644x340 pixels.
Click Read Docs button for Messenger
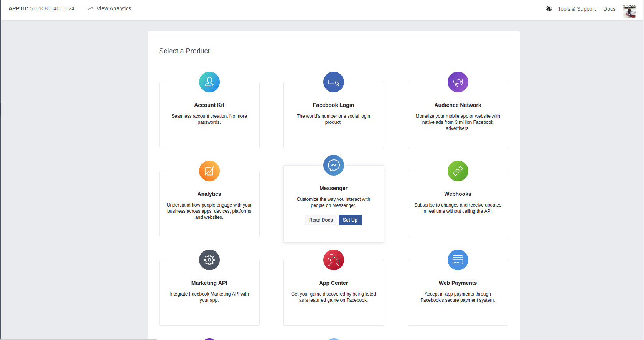pyautogui.click(x=321, y=220)
